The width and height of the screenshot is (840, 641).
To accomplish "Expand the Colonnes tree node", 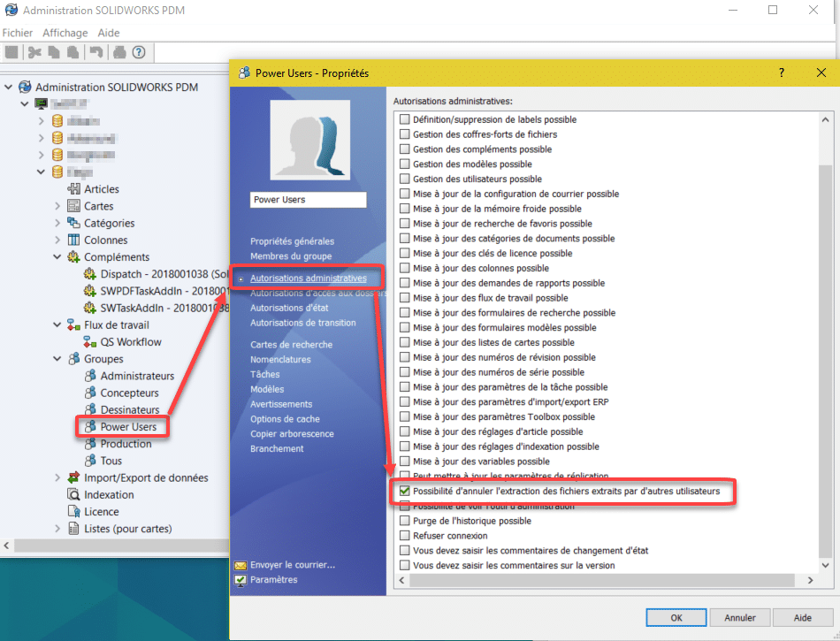I will pyautogui.click(x=57, y=240).
